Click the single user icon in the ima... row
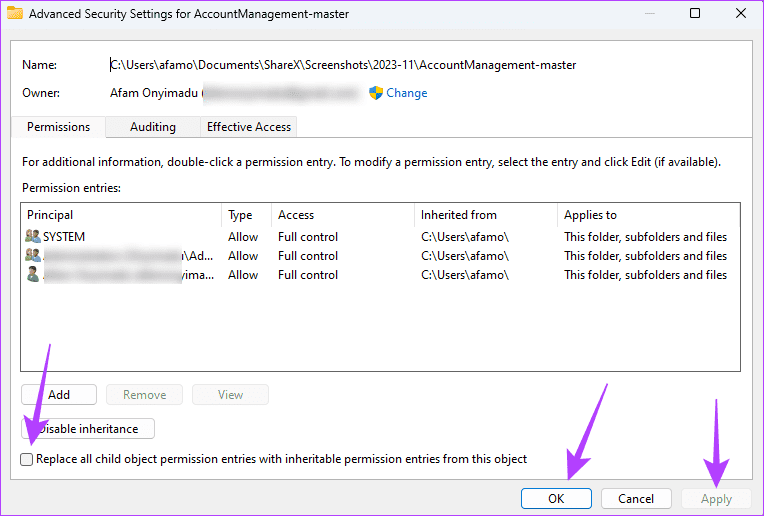The image size is (764, 516). click(33, 274)
